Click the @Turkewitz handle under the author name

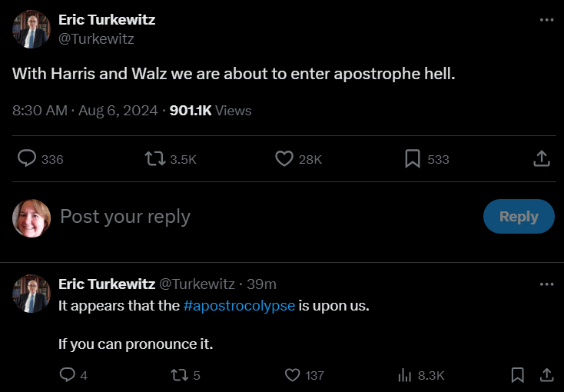click(96, 38)
